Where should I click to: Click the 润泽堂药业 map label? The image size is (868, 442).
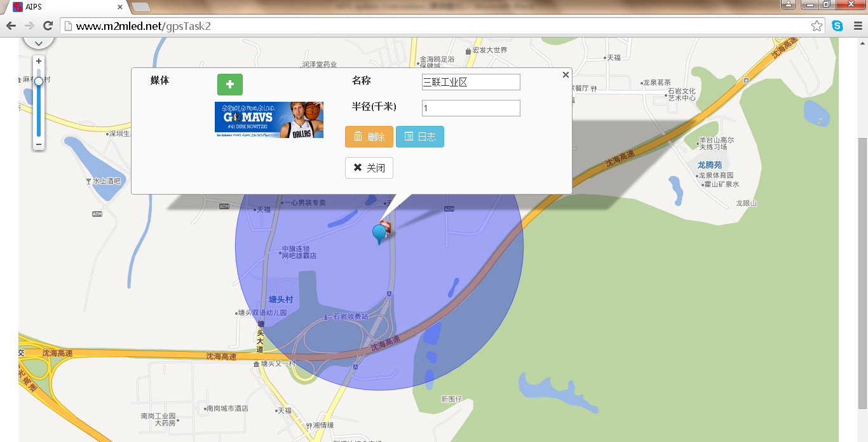pos(319,65)
